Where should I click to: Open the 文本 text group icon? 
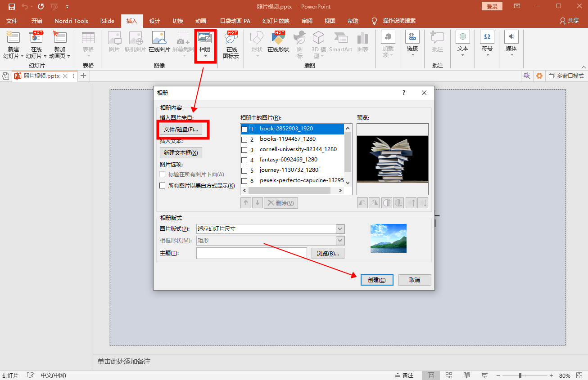(463, 37)
